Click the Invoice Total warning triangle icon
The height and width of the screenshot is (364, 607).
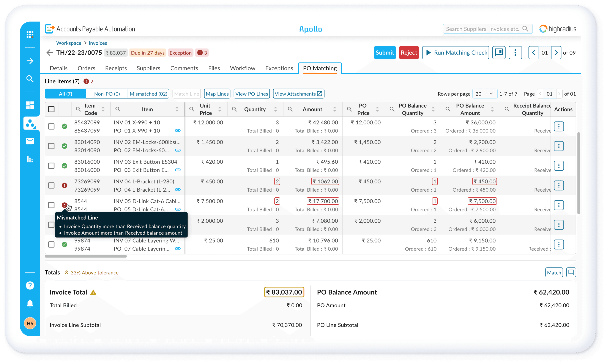[93, 292]
